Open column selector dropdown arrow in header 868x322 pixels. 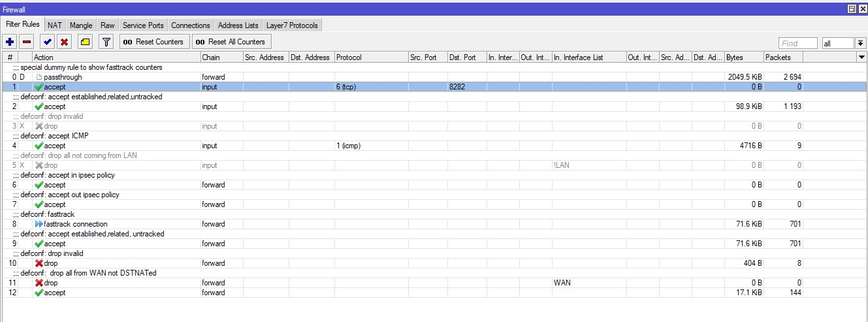pos(861,57)
